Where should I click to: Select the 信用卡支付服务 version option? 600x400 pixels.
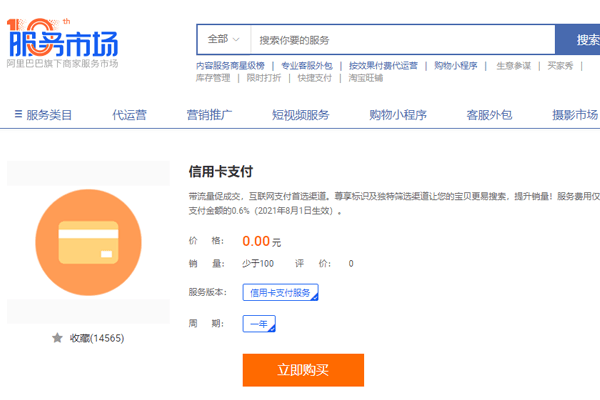coord(280,293)
